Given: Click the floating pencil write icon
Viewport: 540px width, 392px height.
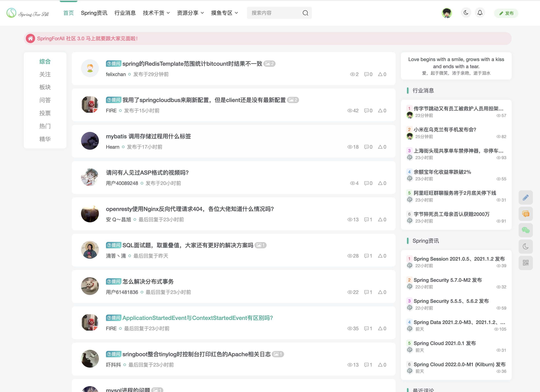Looking at the screenshot, I should 525,197.
